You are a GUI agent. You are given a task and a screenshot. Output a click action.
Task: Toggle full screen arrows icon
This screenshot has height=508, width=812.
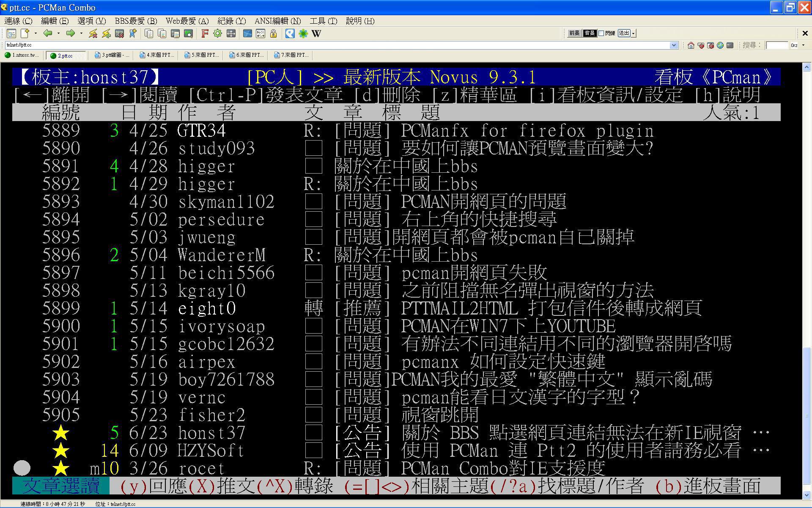pos(231,33)
